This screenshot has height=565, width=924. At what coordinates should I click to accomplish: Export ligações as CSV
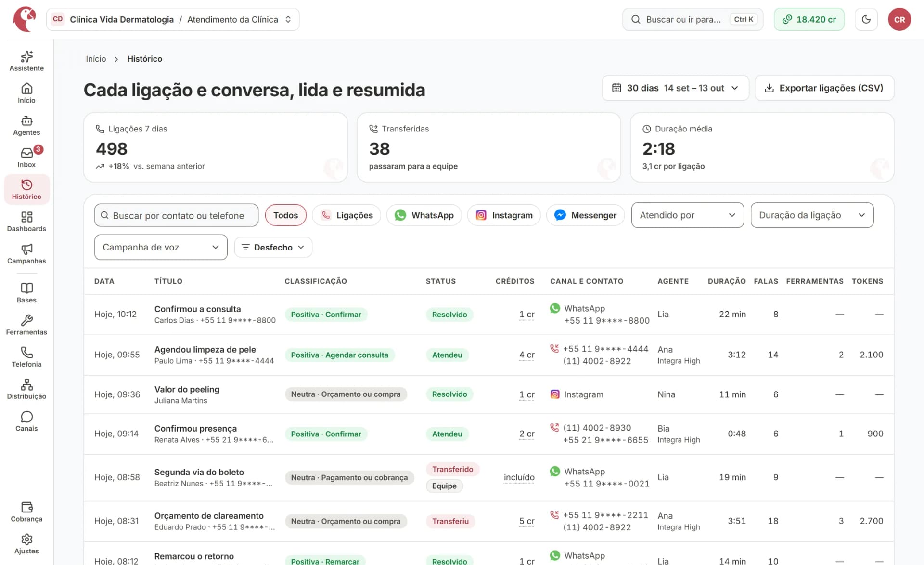point(824,88)
